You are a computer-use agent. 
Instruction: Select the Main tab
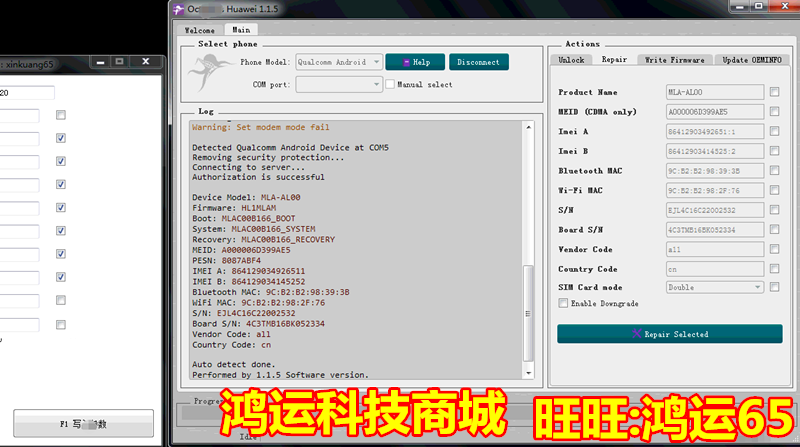(241, 30)
